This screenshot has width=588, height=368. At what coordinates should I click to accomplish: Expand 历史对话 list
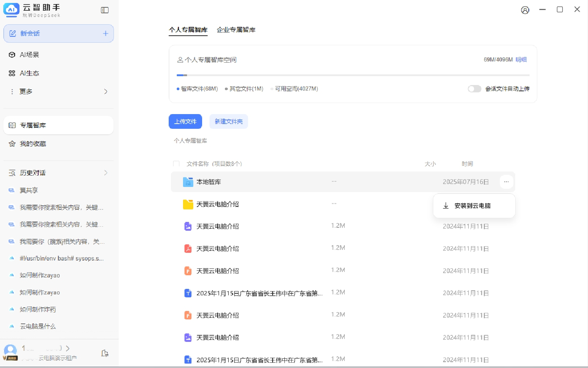point(105,173)
